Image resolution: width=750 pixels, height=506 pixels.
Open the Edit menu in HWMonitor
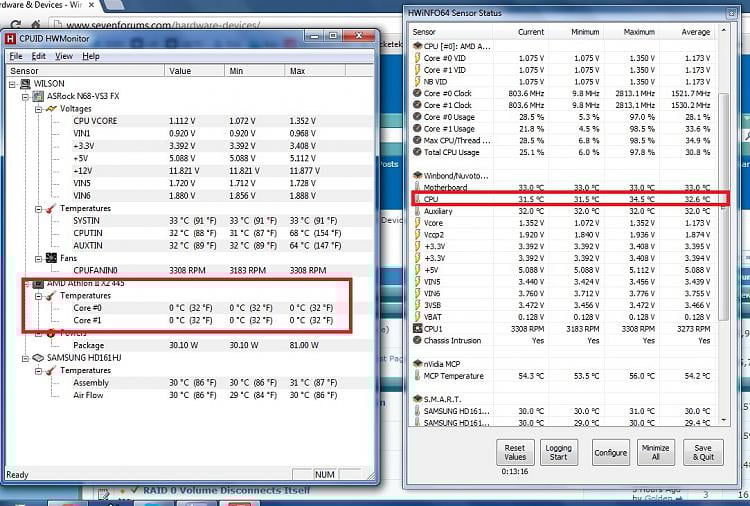coord(38,56)
